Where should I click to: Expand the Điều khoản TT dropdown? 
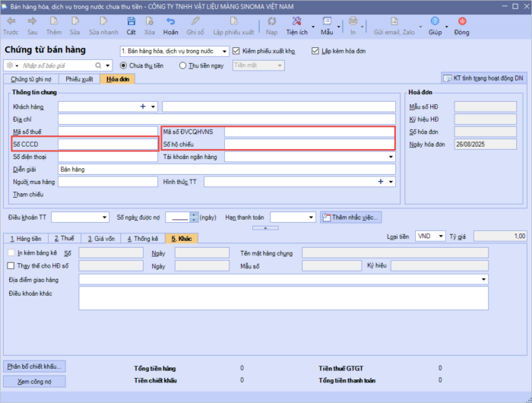(103, 217)
